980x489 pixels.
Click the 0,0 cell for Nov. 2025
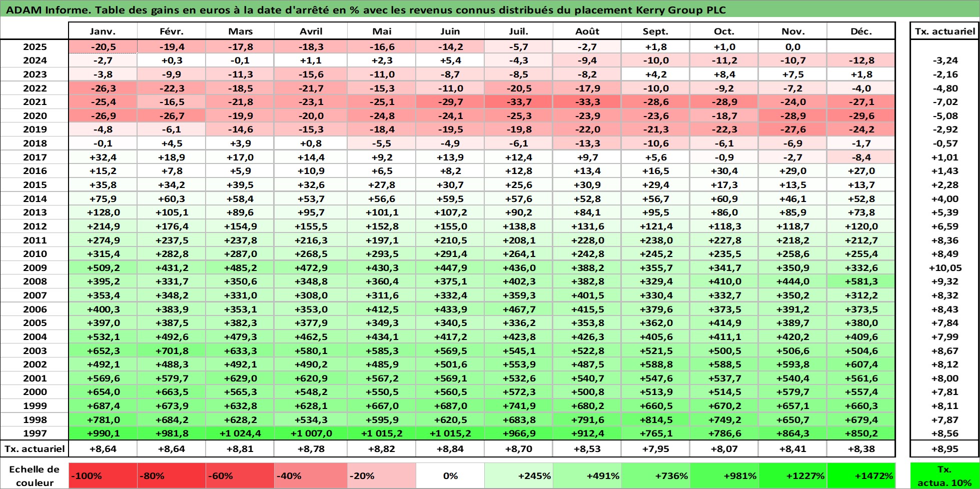(x=793, y=46)
